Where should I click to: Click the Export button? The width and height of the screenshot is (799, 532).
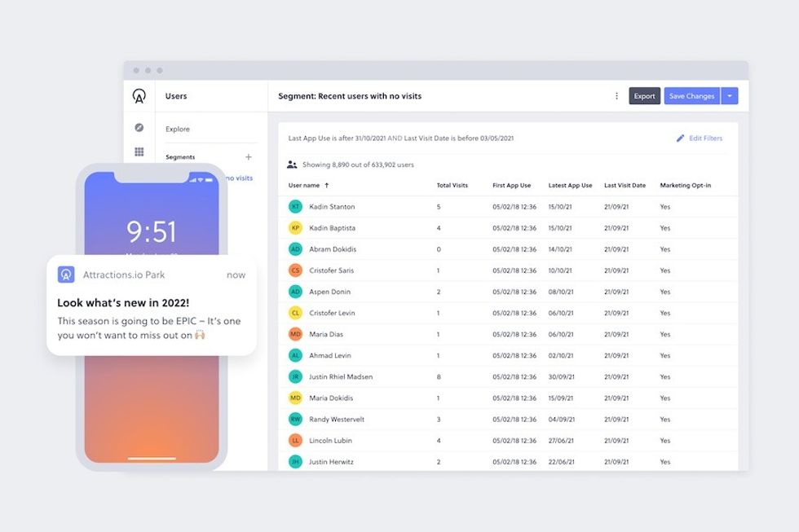644,96
